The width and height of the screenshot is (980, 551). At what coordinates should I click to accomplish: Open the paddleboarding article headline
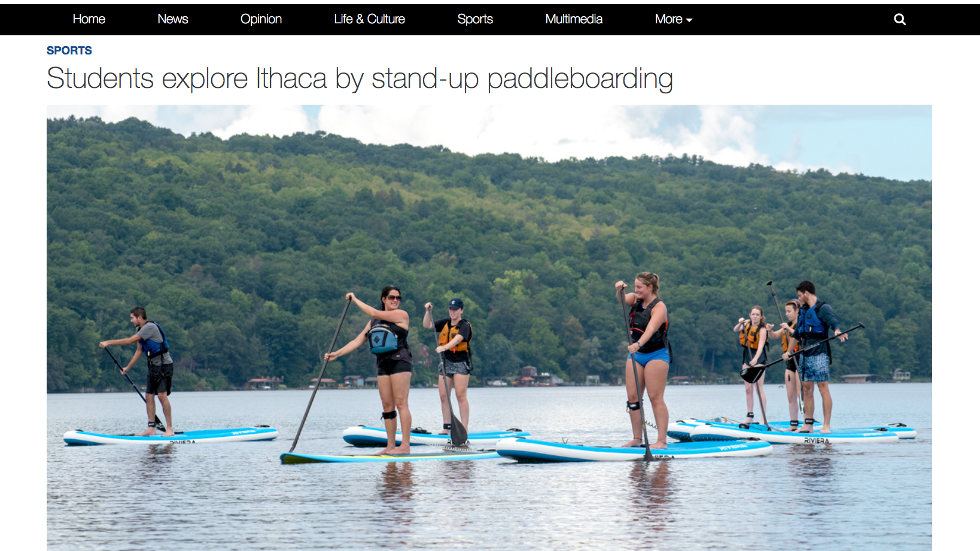tap(360, 79)
